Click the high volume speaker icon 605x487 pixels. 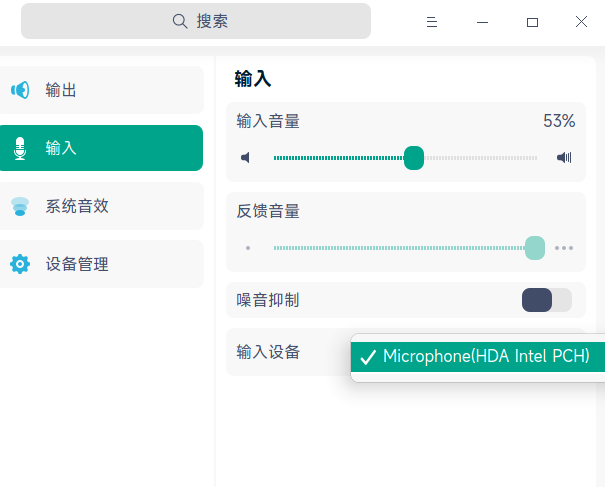[564, 158]
